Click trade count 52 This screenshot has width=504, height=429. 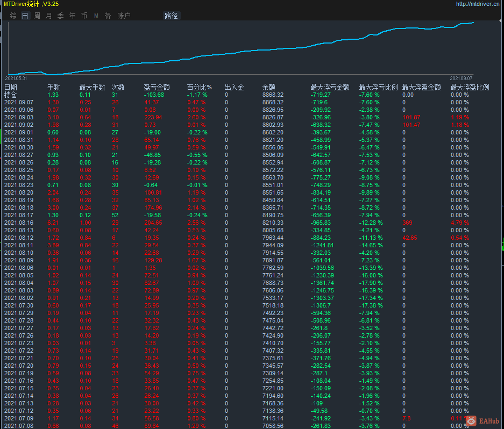point(115,215)
